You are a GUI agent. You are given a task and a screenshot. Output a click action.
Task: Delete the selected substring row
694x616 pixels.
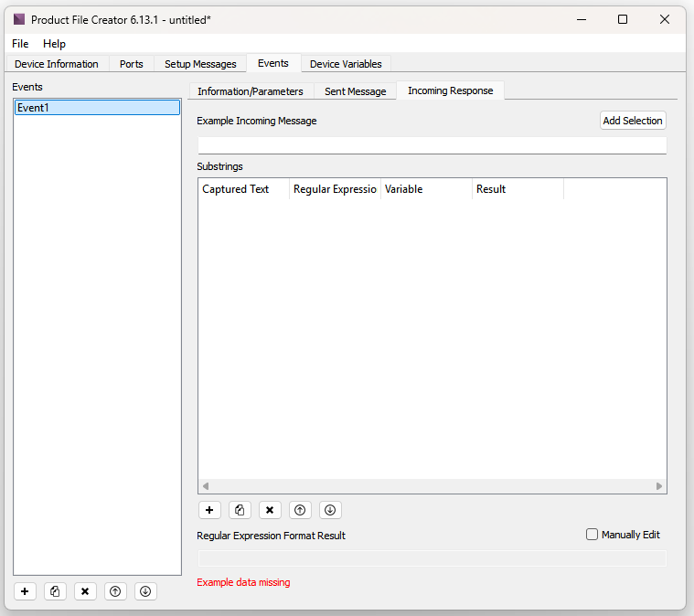270,510
